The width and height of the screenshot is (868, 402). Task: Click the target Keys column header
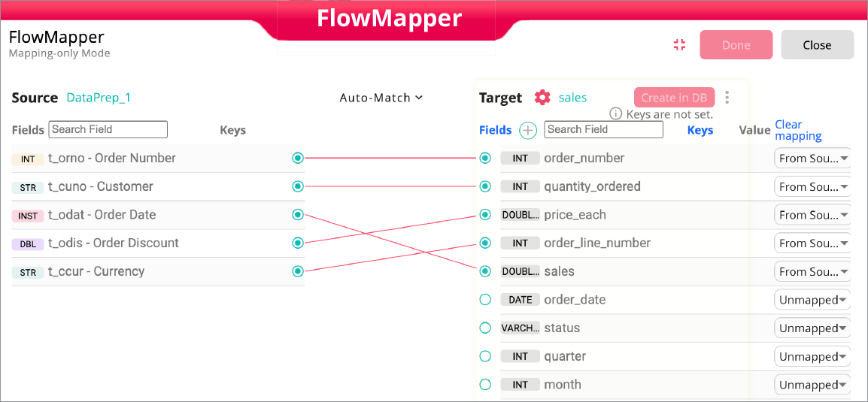coord(700,130)
